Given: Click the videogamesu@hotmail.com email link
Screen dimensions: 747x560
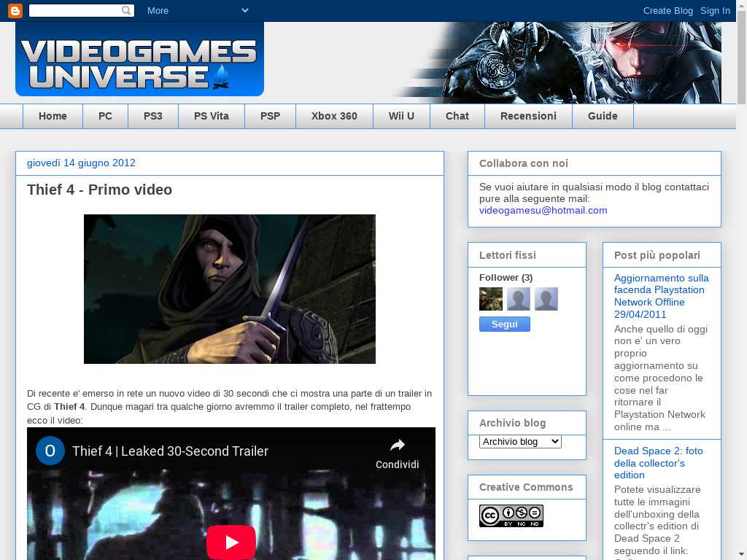Looking at the screenshot, I should 543,211.
